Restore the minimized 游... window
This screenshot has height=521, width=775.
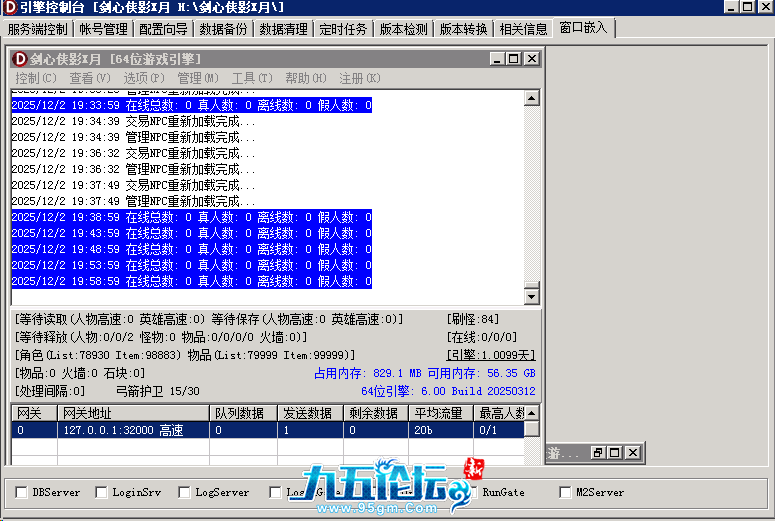click(598, 452)
